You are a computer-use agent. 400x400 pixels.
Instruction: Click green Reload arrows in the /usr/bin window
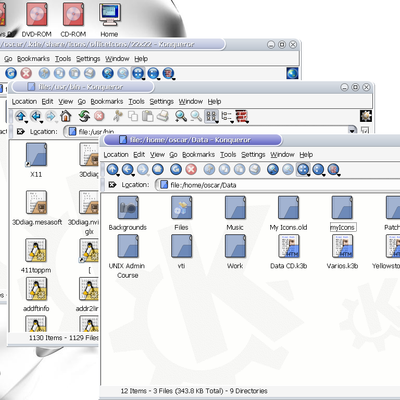coord(84,116)
